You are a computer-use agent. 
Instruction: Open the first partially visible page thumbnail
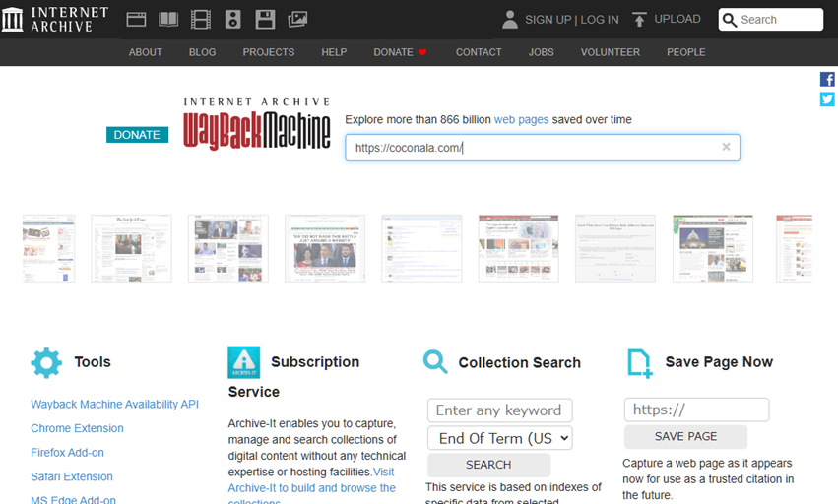[x=48, y=248]
